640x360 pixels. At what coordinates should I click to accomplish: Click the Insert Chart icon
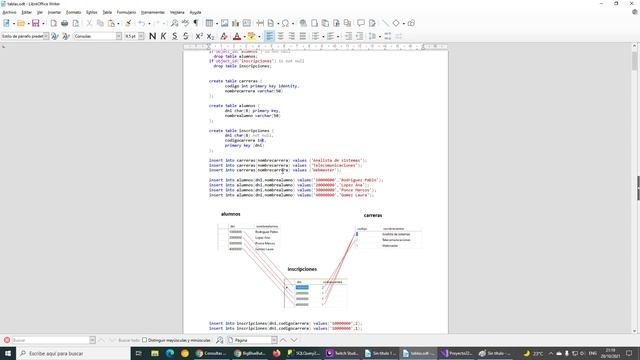236,23
